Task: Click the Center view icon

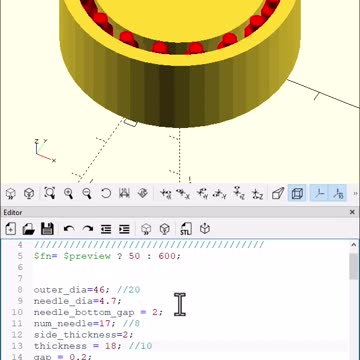Action: 124,193
